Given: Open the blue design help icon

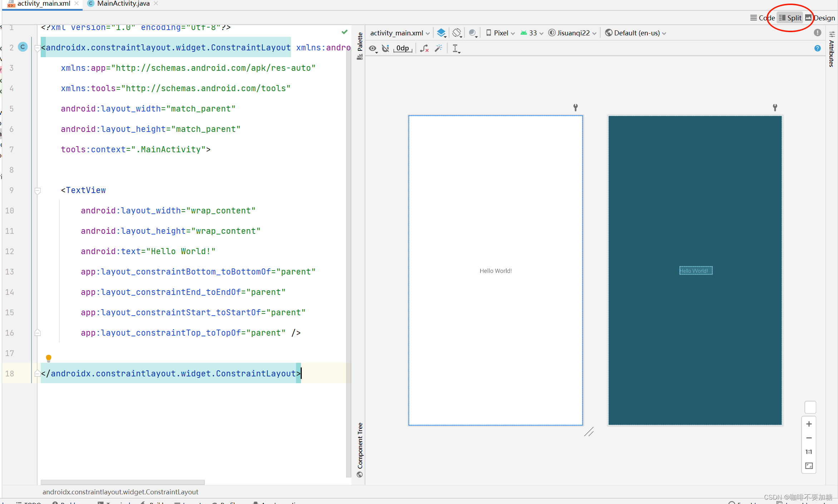Looking at the screenshot, I should (817, 48).
